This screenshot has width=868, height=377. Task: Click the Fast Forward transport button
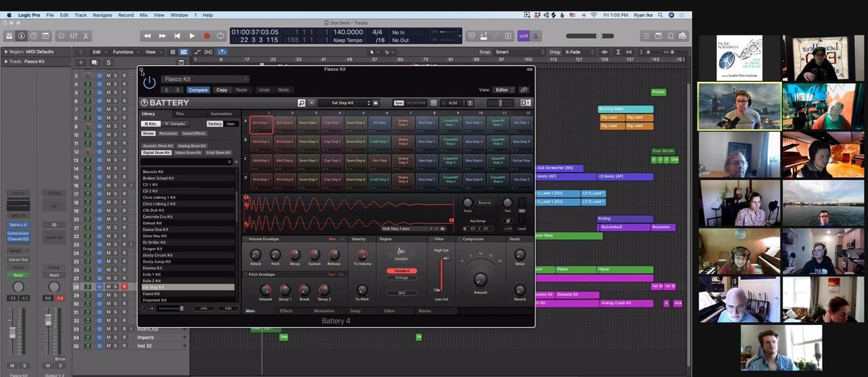click(x=162, y=35)
